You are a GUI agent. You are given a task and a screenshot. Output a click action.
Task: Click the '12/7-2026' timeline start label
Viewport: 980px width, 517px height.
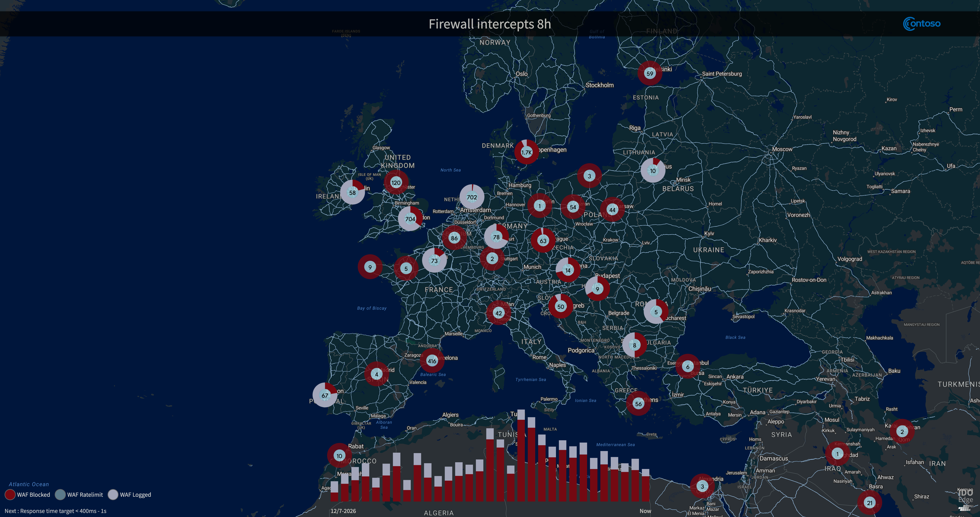343,511
